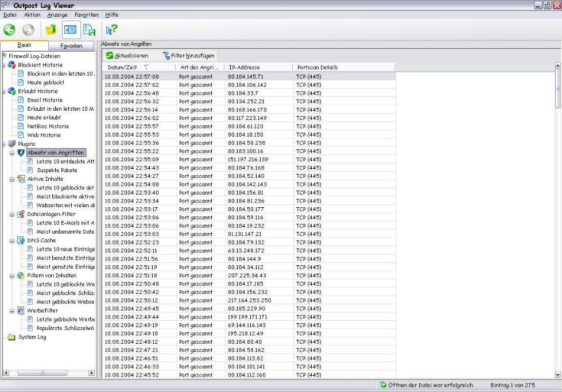562x392 pixels.
Task: Click the Filter hinzufügen button
Action: (x=188, y=56)
